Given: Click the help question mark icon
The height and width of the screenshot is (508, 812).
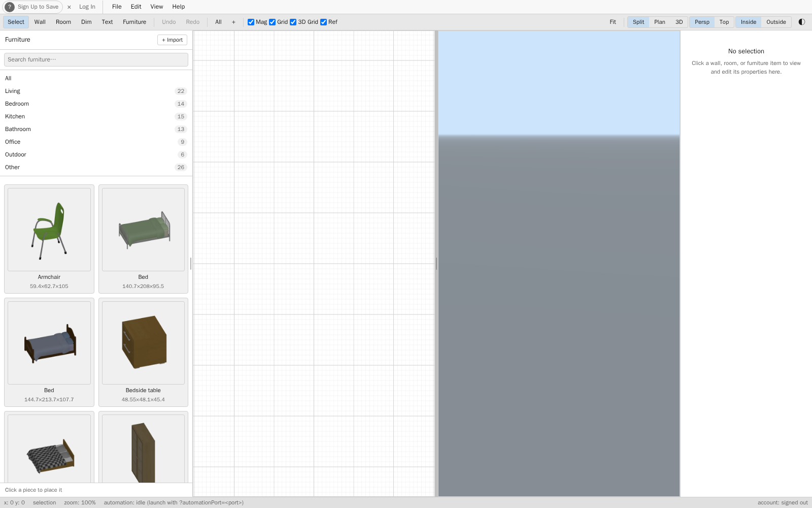Looking at the screenshot, I should click(x=10, y=7).
